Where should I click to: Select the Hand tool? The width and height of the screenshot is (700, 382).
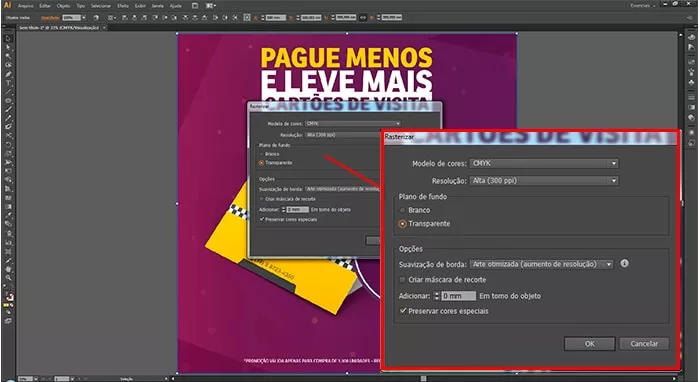[8, 269]
